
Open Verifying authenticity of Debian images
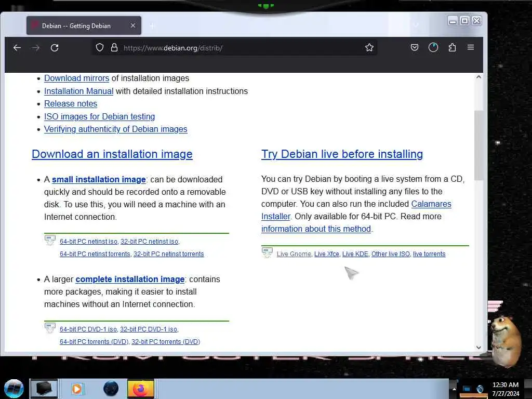(x=116, y=129)
